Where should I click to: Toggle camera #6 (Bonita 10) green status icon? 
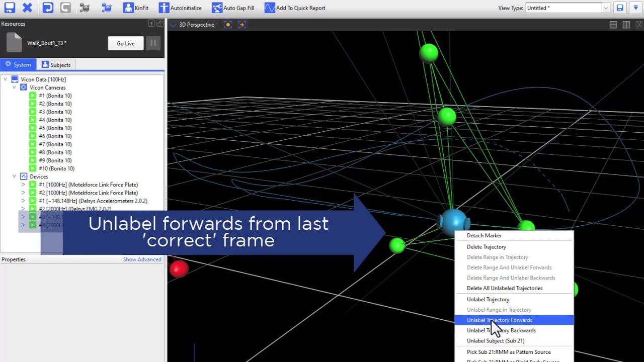pyautogui.click(x=33, y=136)
